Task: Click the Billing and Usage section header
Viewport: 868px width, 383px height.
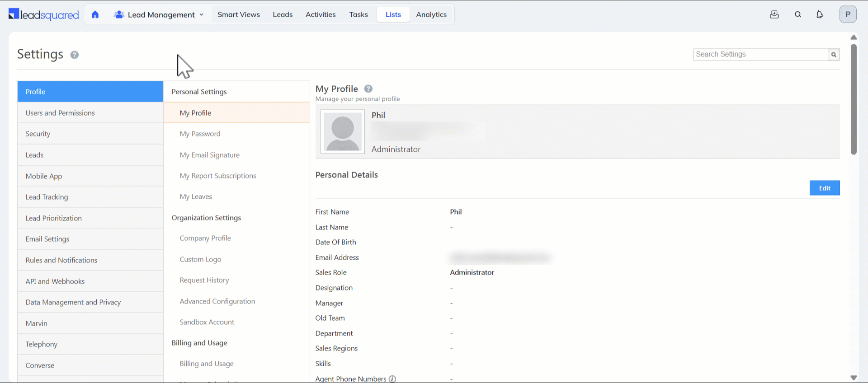Action: click(x=199, y=343)
